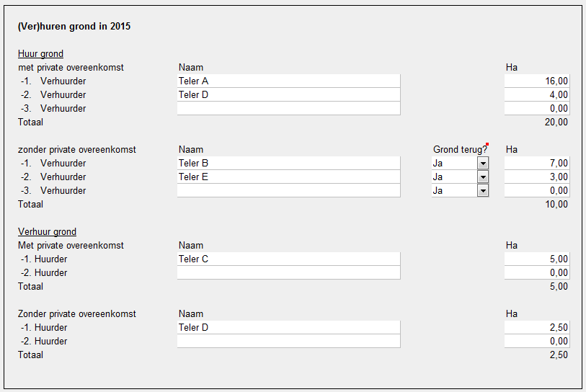This screenshot has height=392, width=586.
Task: Select the name field containing Teler A
Action: (288, 81)
